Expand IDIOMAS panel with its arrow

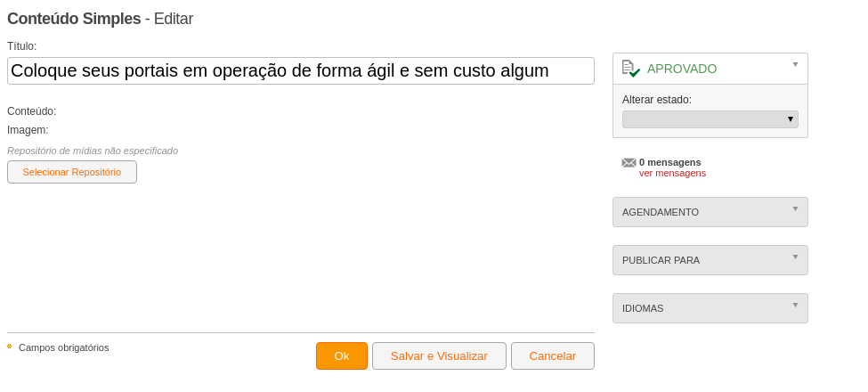pos(796,305)
